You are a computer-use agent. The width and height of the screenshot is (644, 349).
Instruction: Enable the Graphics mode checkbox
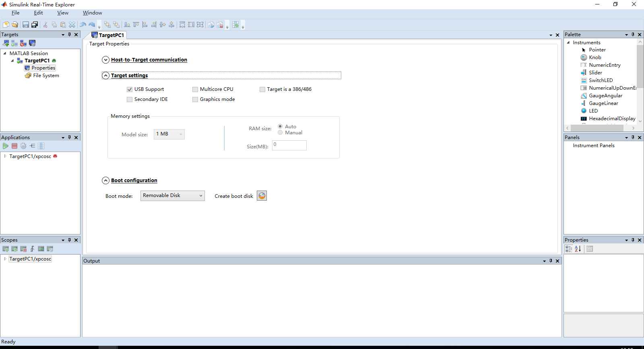coord(195,99)
